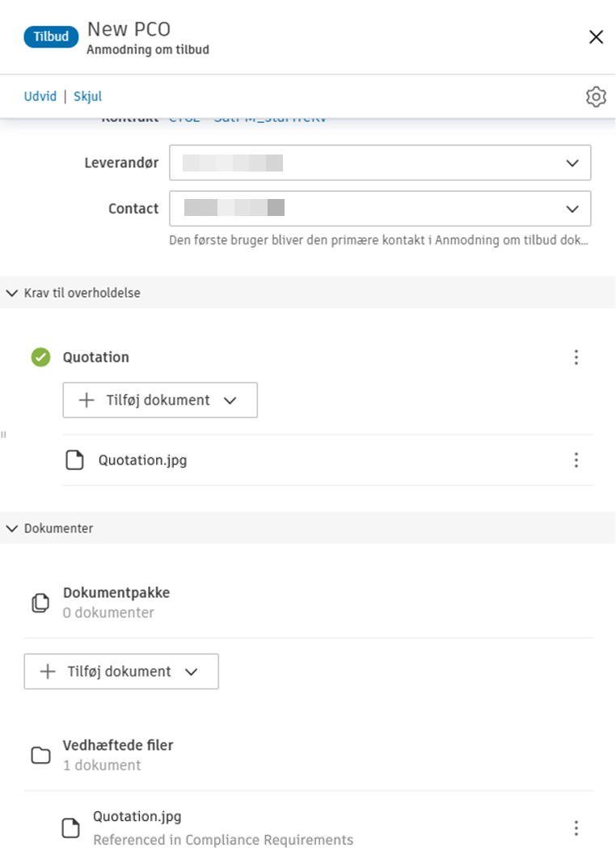Click the blue Tilbud badge
Screen dimensions: 616x864
51,36
